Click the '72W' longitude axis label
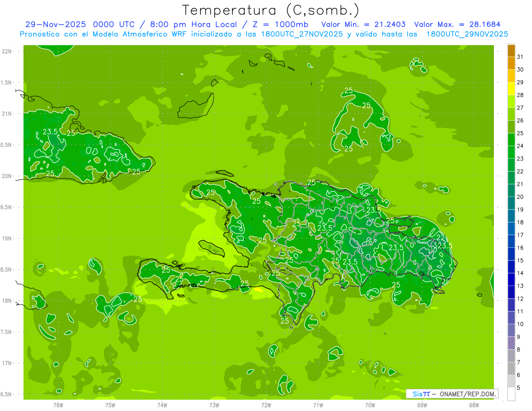The width and height of the screenshot is (532, 411). (x=266, y=405)
